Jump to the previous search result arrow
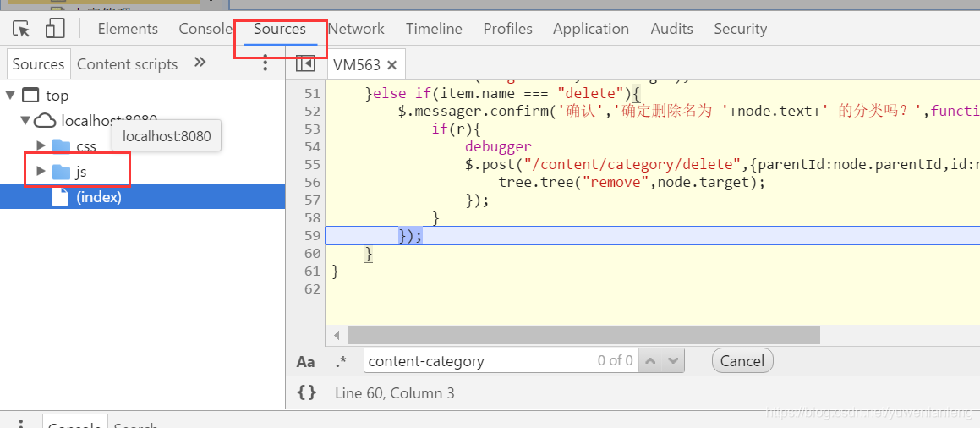This screenshot has height=428, width=980. 650,360
